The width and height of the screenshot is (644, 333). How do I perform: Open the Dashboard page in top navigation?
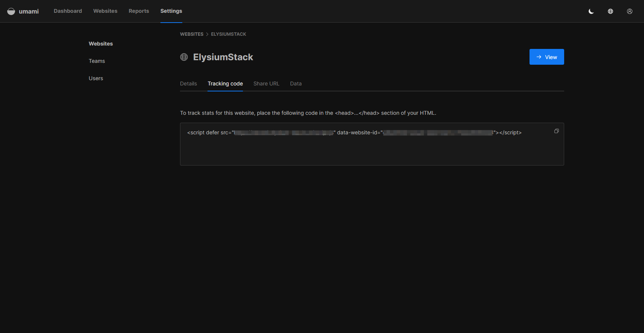coord(68,11)
